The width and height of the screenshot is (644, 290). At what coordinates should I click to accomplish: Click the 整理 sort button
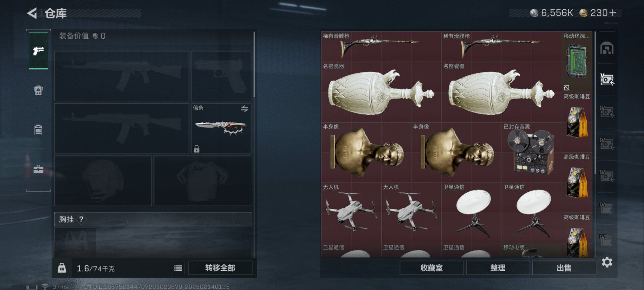tap(497, 268)
